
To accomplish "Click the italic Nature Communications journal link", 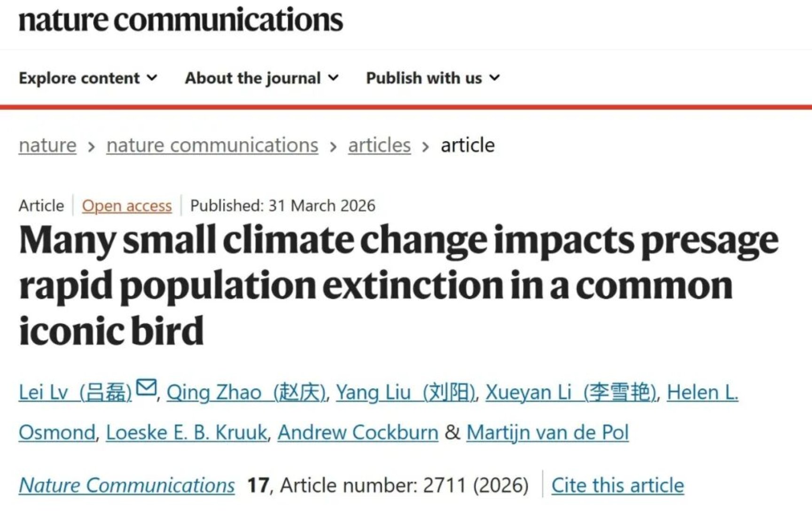I will click(127, 485).
